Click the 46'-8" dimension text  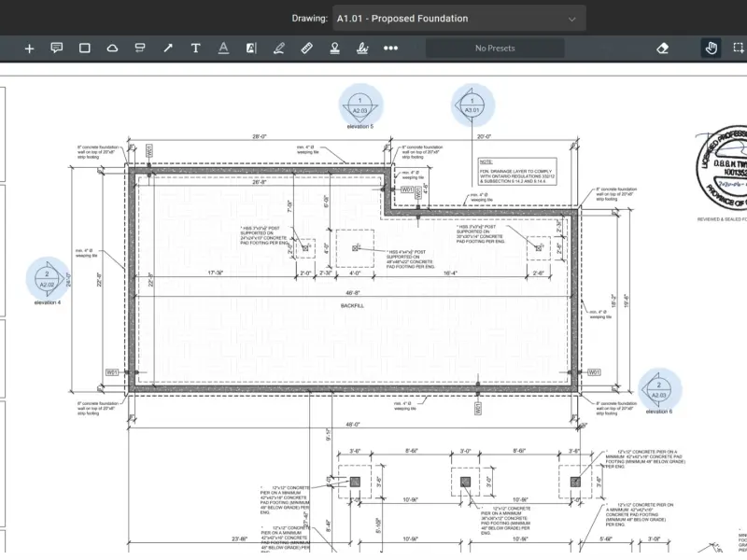[353, 293]
